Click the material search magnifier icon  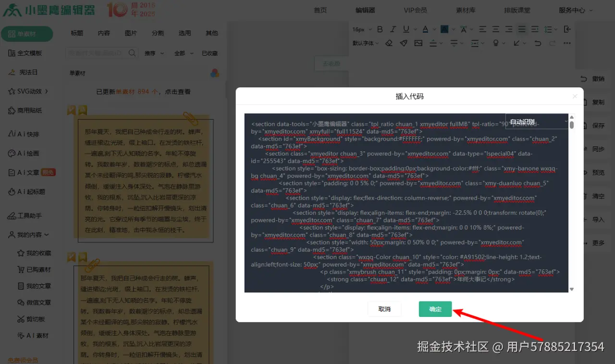click(133, 53)
